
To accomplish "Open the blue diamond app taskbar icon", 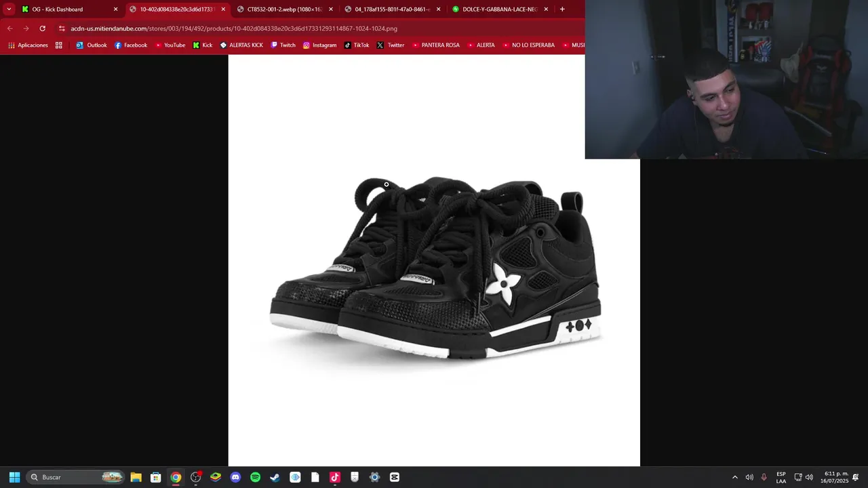I will [295, 477].
